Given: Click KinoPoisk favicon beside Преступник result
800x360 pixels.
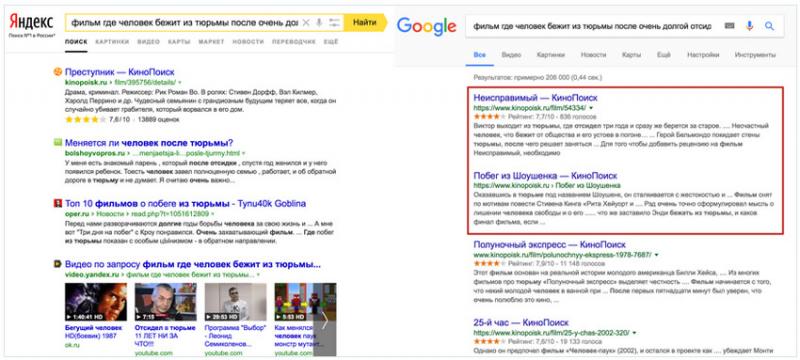Looking at the screenshot, I should pyautogui.click(x=58, y=72).
